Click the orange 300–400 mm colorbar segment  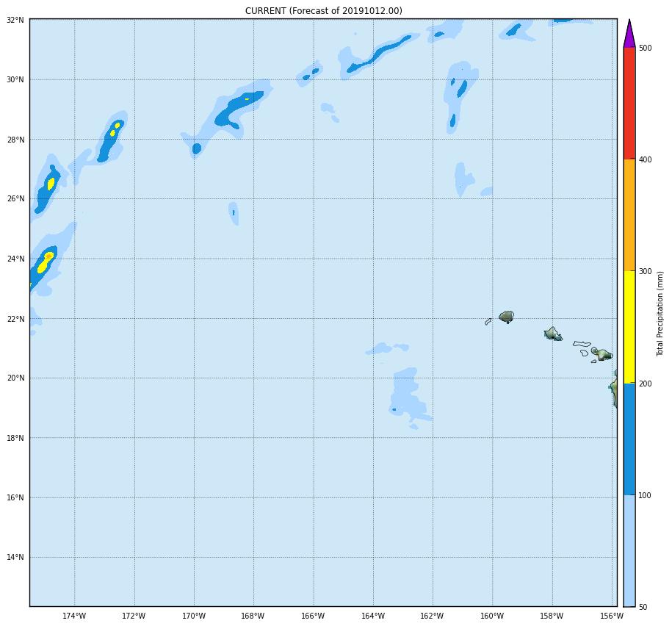(x=629, y=215)
